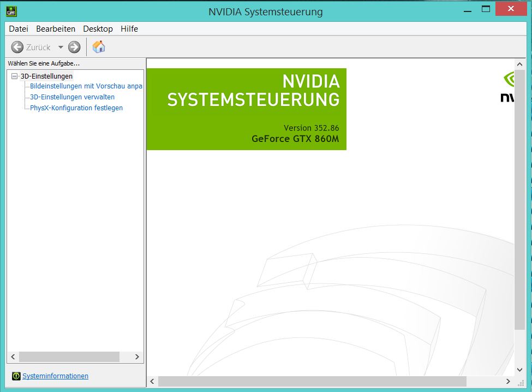Screen dimensions: 532x392
Task: Open 3D-Einstellungen verwalten
Action: (72, 97)
